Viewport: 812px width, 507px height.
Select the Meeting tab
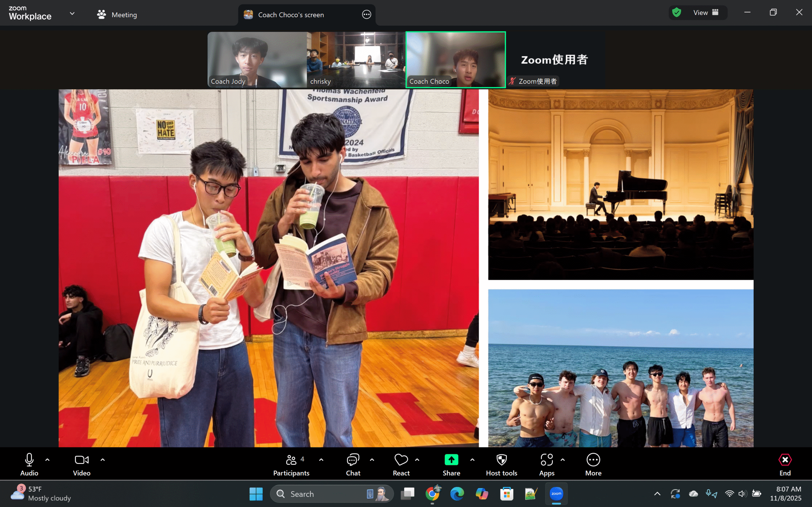117,15
